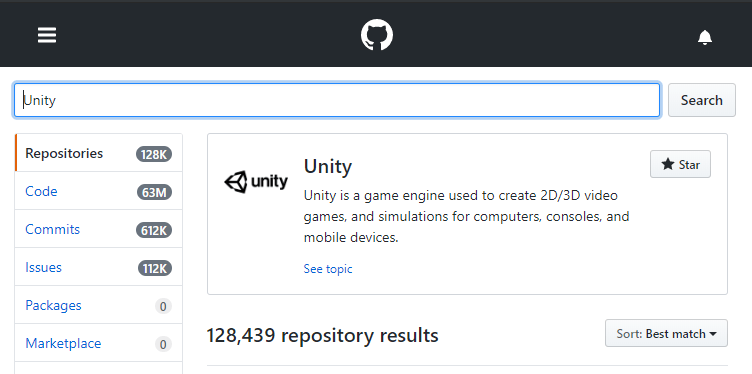
Task: Switch to Issues results
Action: [x=98, y=267]
